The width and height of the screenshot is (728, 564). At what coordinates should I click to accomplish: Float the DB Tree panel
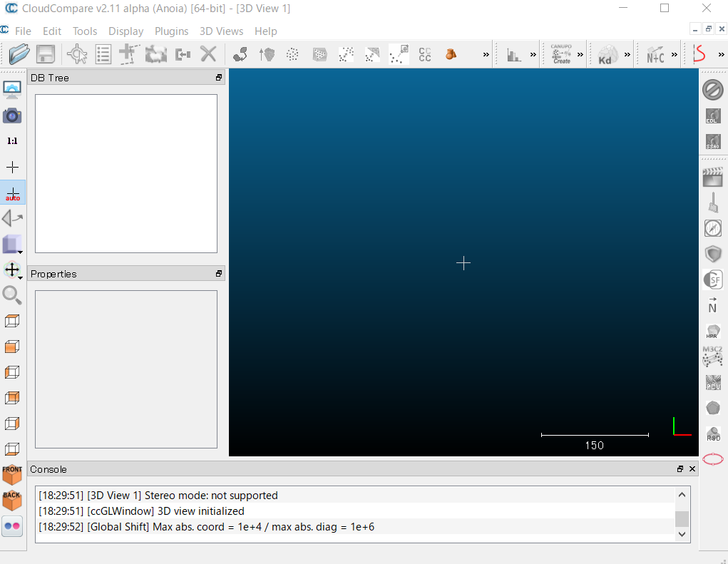tap(219, 78)
